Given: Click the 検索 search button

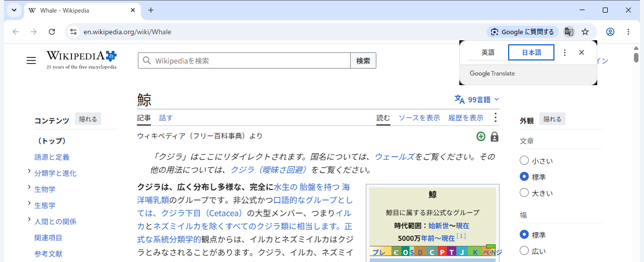Looking at the screenshot, I should tap(363, 60).
